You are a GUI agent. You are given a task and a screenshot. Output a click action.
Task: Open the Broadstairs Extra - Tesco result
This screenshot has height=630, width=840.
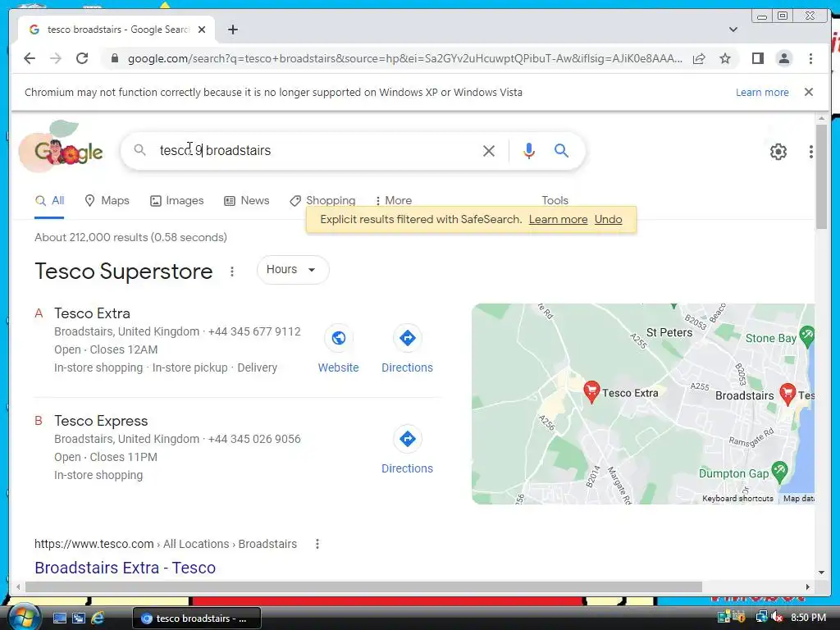(x=125, y=568)
